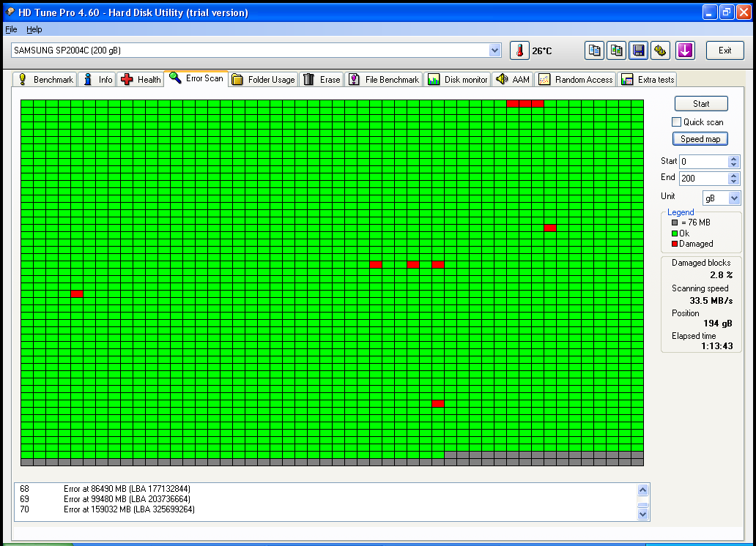Viewport: 756px width, 546px height.
Task: Select error entry 69 at 99480 MB
Action: pyautogui.click(x=105, y=498)
